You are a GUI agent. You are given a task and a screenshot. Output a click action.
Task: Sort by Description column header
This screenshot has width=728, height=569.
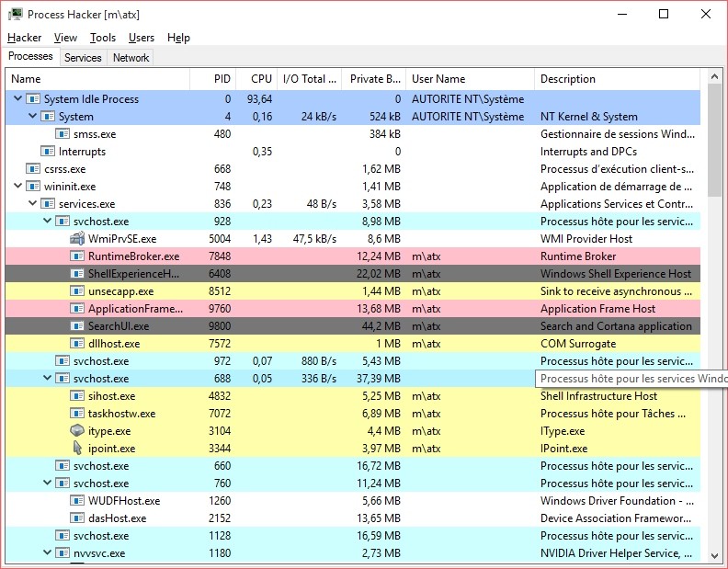(x=618, y=79)
